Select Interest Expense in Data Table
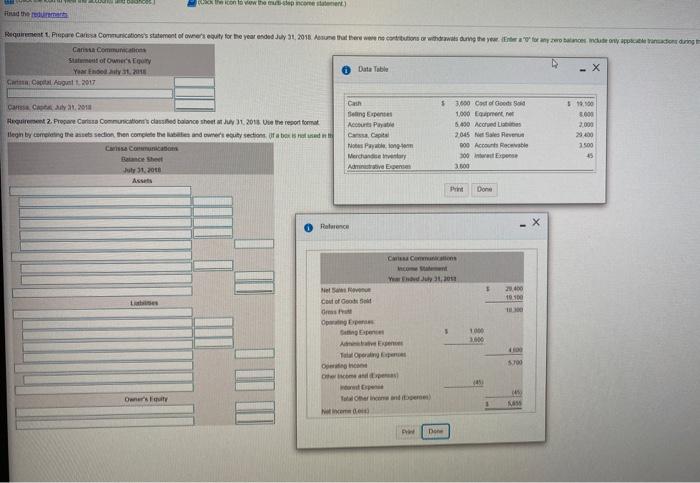This screenshot has height=483, width=700. click(496, 156)
